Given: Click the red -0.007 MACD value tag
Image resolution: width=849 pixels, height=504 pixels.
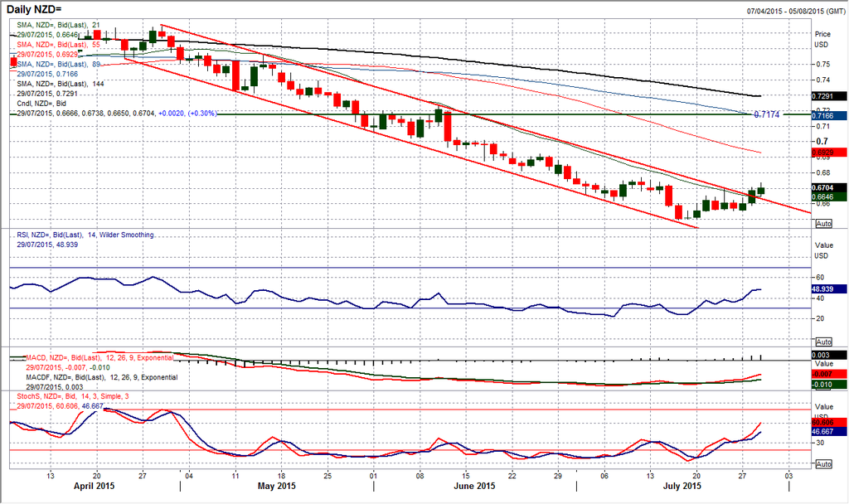Looking at the screenshot, I should pos(829,374).
